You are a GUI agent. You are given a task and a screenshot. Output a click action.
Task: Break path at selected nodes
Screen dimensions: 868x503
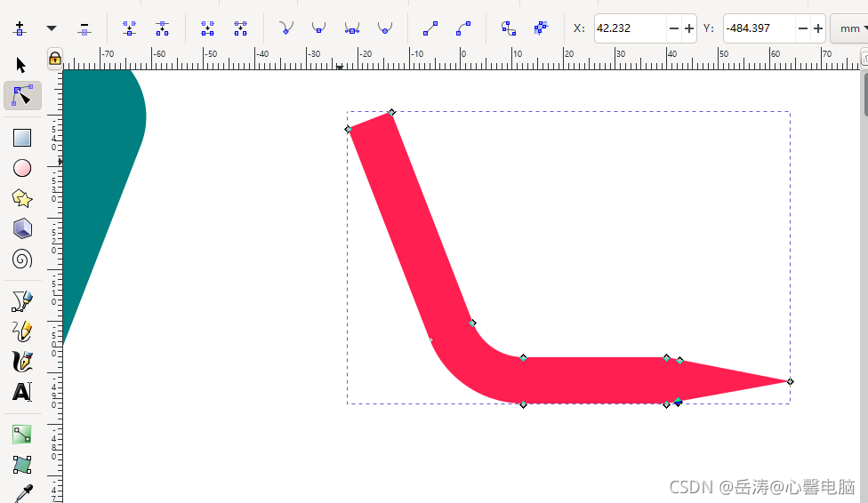162,28
